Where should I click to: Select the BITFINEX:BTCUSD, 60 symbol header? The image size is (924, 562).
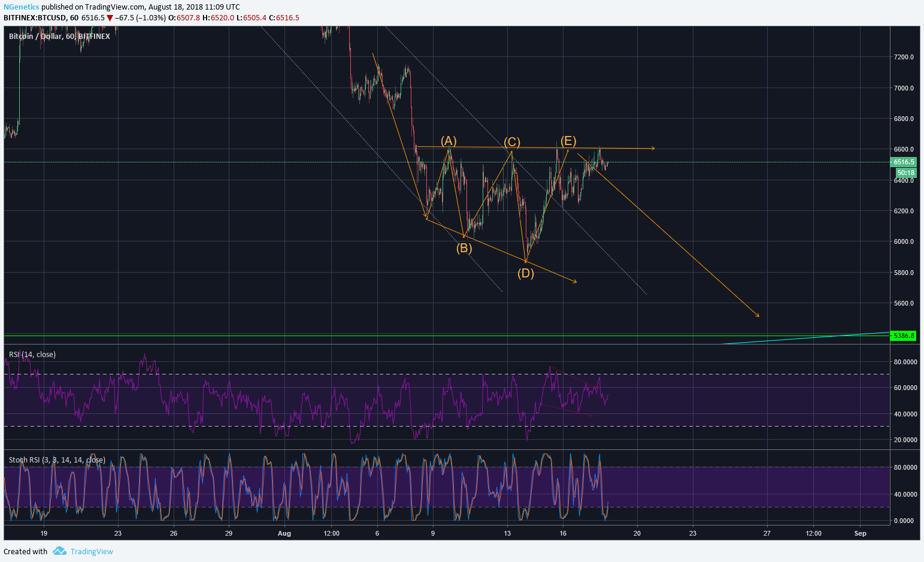41,18
